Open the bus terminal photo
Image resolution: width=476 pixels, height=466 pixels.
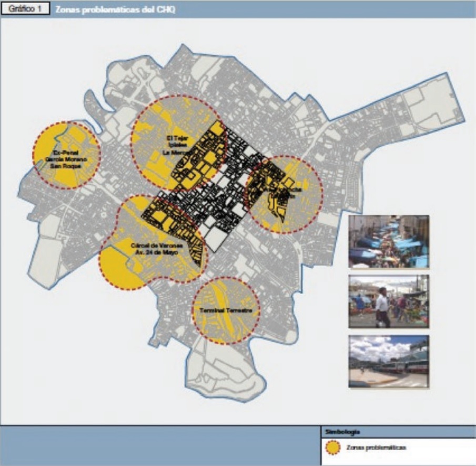click(x=389, y=361)
